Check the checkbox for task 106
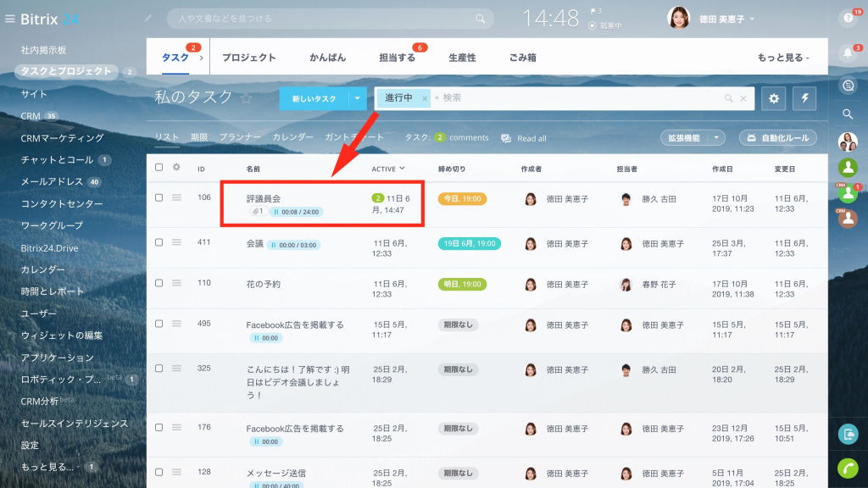This screenshot has height=488, width=868. point(159,197)
